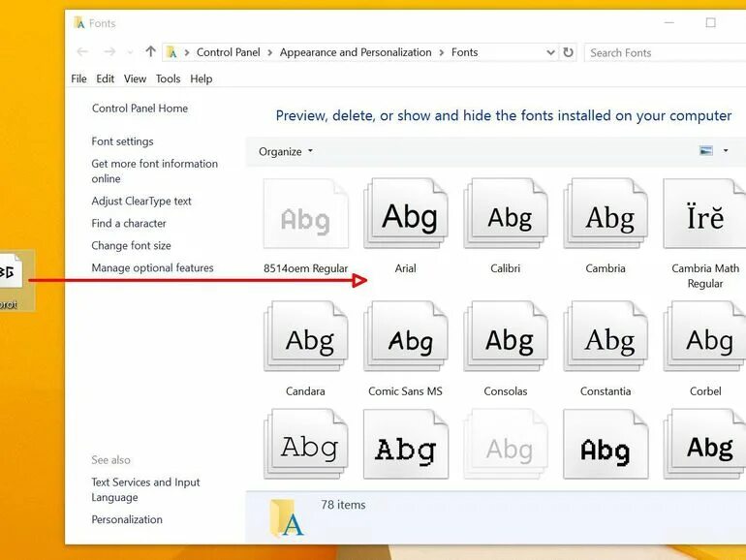
Task: Expand breadcrumb chevron before Control Panel
Action: pos(187,52)
